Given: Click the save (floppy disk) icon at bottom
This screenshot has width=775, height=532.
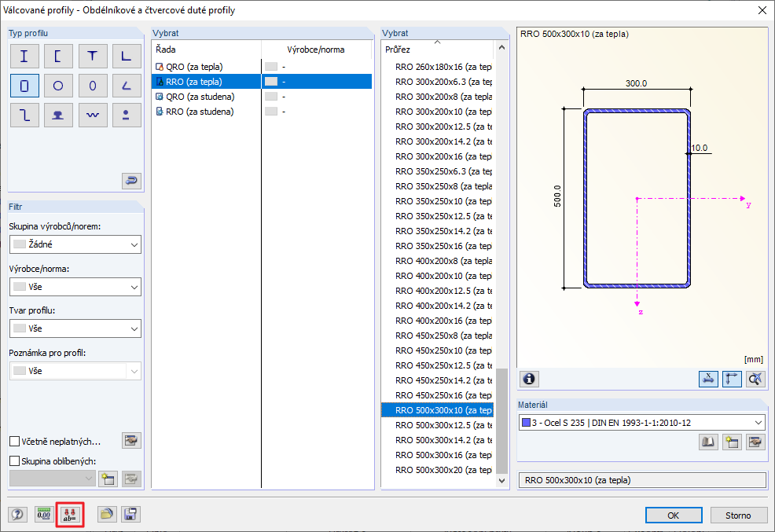Looking at the screenshot, I should 130,514.
